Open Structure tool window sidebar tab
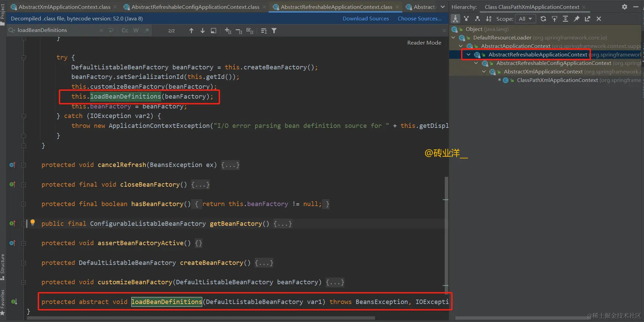The height and width of the screenshot is (322, 644). (x=3, y=267)
